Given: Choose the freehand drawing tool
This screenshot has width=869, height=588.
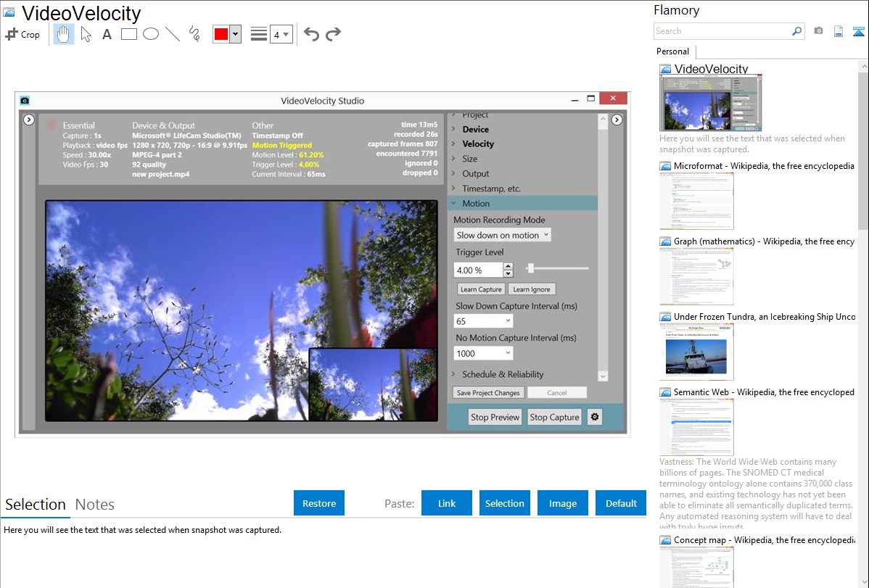Looking at the screenshot, I should [x=194, y=34].
